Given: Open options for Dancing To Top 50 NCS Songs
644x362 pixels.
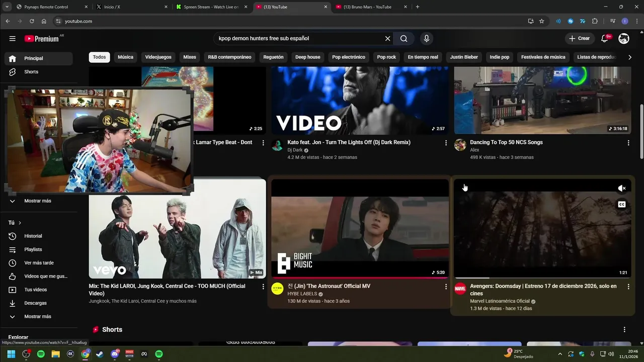Looking at the screenshot, I should (628, 143).
